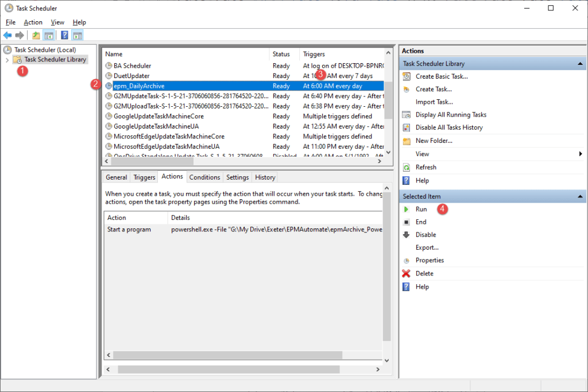Click Import Task link

click(x=434, y=102)
